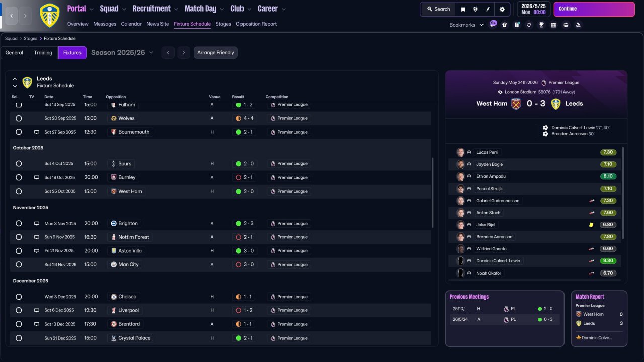Open the calendar icon in bookmarks bar
644x362 pixels.
tap(553, 25)
